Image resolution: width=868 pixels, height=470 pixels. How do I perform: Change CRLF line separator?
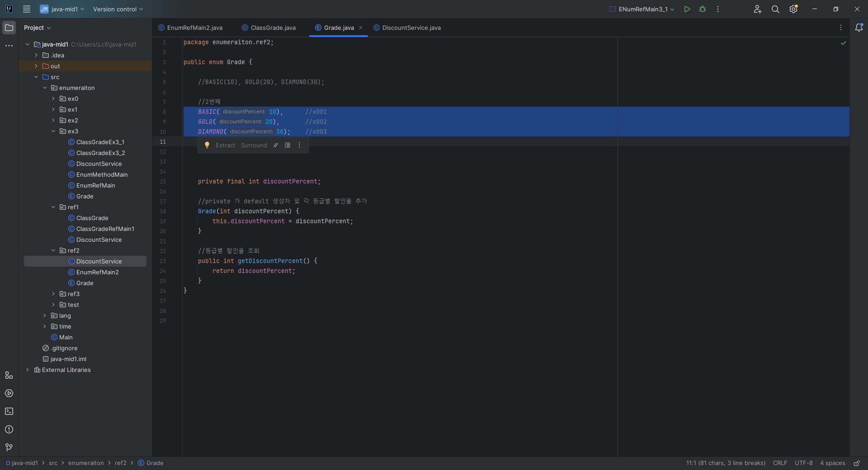(780, 463)
